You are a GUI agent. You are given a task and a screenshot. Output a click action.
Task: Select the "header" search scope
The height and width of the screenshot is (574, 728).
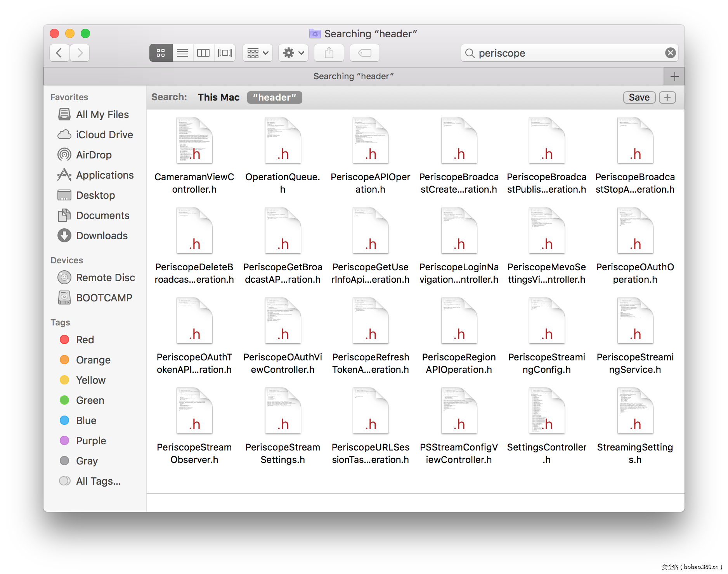tap(274, 97)
